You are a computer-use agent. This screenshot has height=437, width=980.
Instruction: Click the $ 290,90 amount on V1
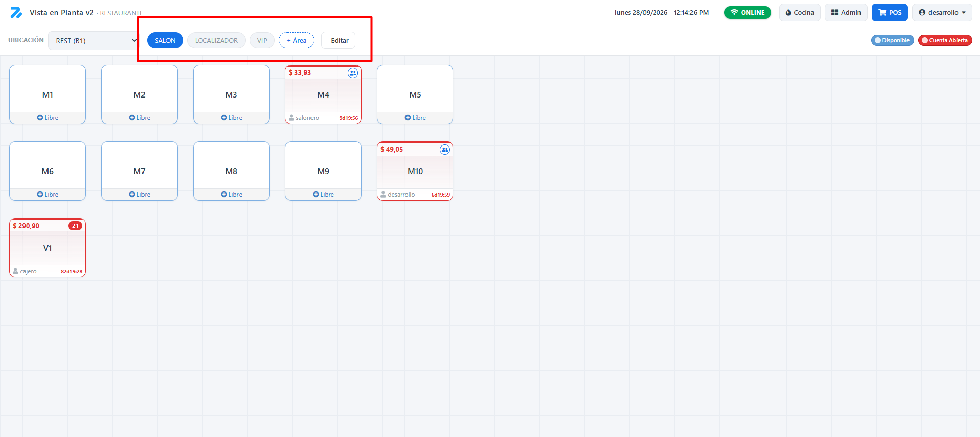(x=26, y=226)
